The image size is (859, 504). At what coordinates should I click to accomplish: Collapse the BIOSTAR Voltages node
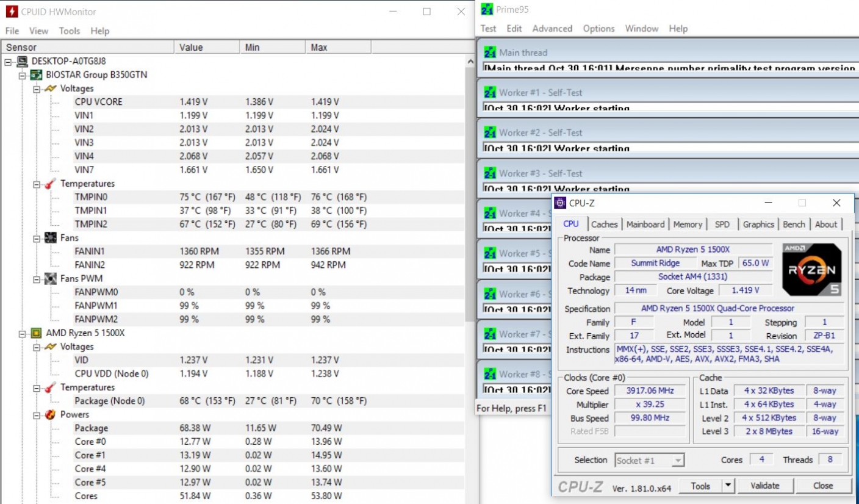tap(37, 89)
